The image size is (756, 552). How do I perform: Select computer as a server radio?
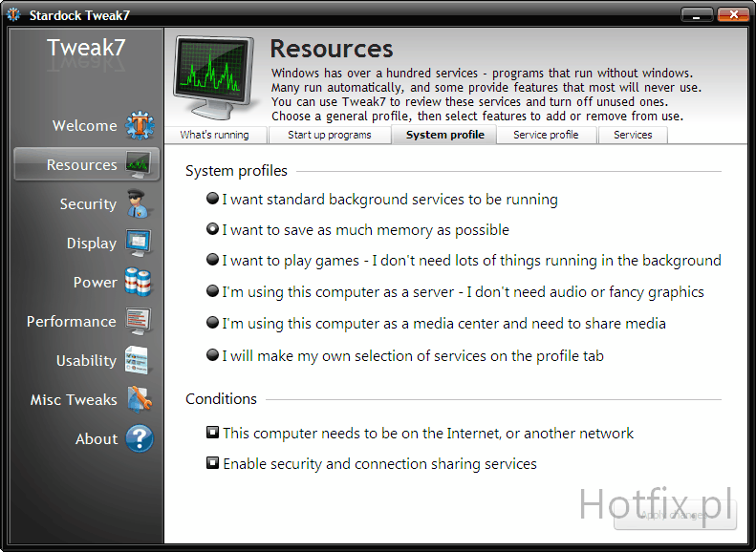(x=212, y=291)
